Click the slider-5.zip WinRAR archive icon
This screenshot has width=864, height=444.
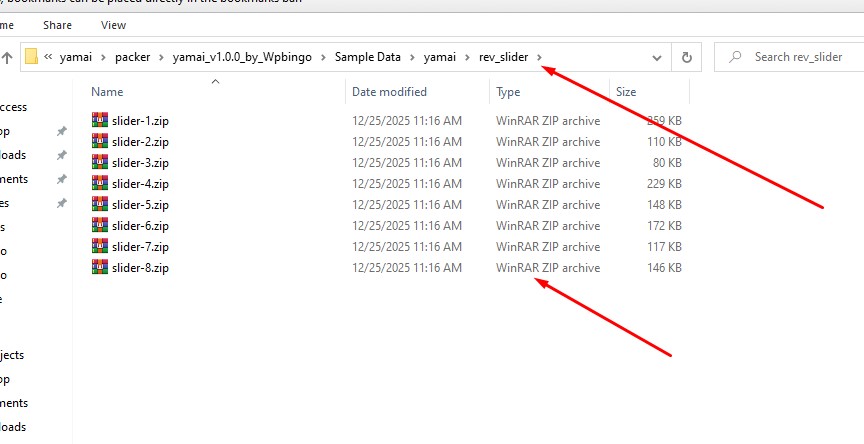100,204
